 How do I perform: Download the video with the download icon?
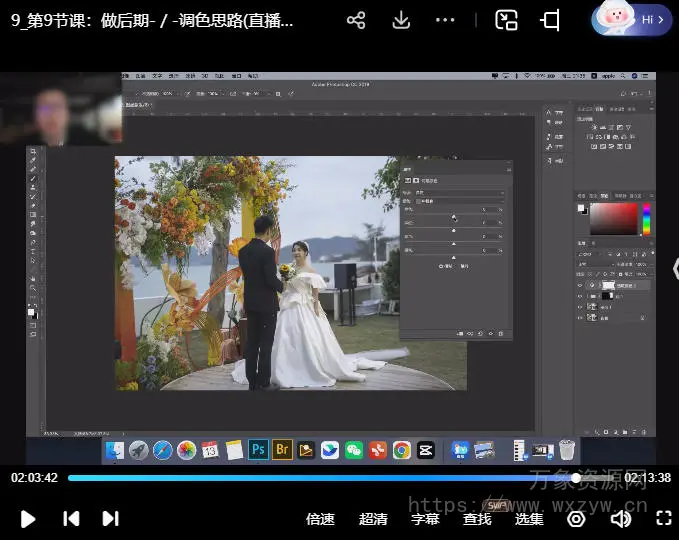pyautogui.click(x=401, y=20)
